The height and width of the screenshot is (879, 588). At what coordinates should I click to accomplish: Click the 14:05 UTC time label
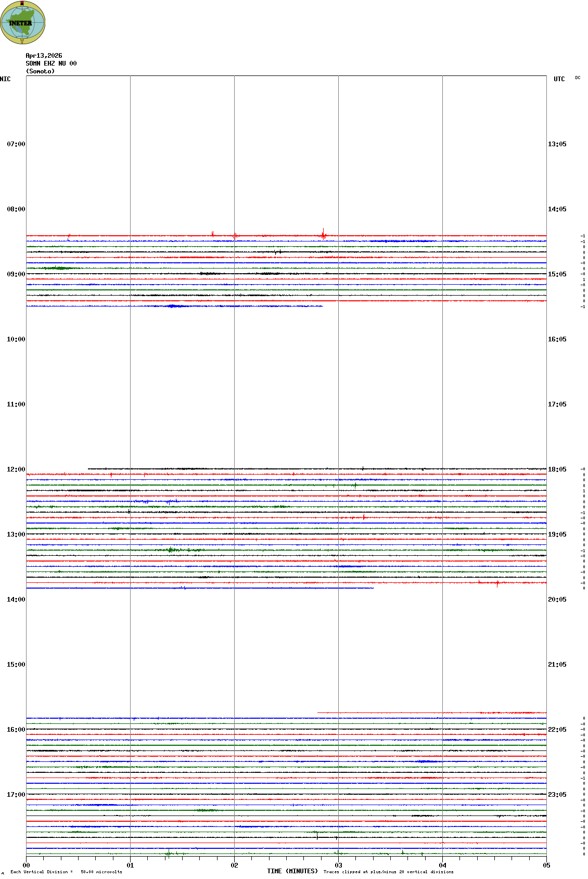pos(557,209)
